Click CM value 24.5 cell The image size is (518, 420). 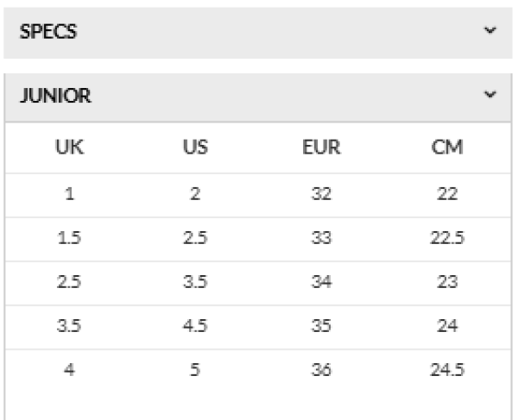[x=447, y=369]
